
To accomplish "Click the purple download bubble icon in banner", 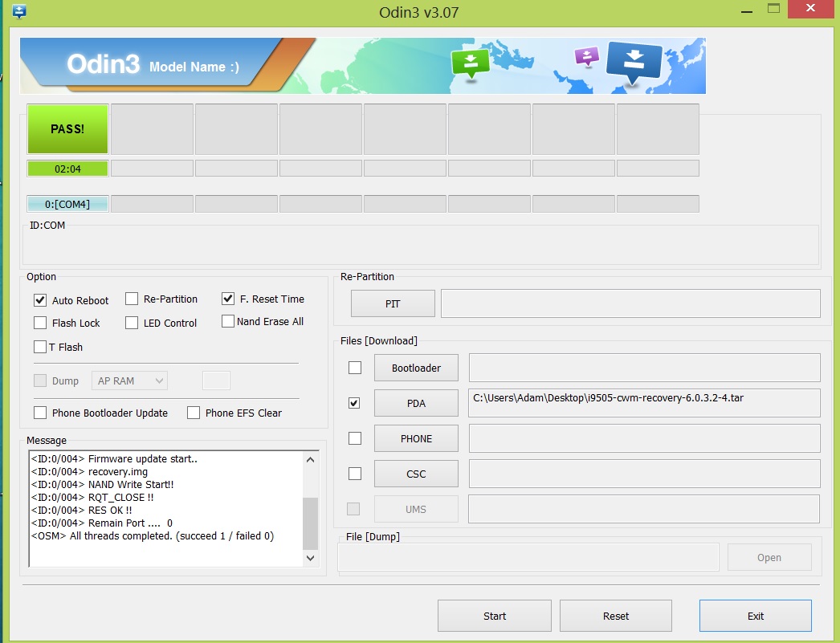I will click(586, 57).
